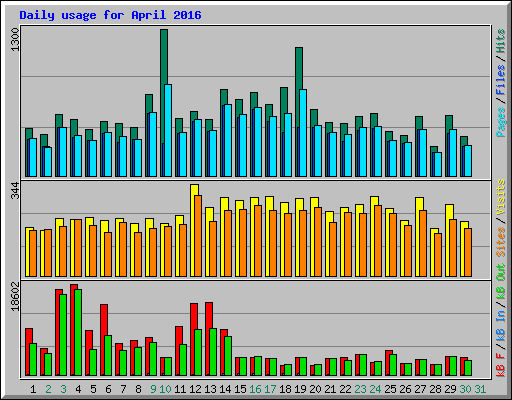Click day 23 on the x-axis
The width and height of the screenshot is (512, 400).
coord(360,389)
